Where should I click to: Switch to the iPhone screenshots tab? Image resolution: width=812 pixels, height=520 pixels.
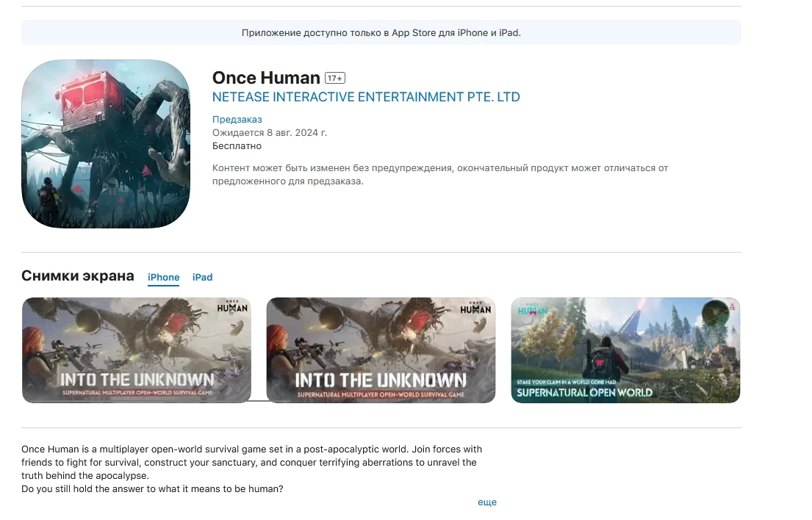pos(164,278)
